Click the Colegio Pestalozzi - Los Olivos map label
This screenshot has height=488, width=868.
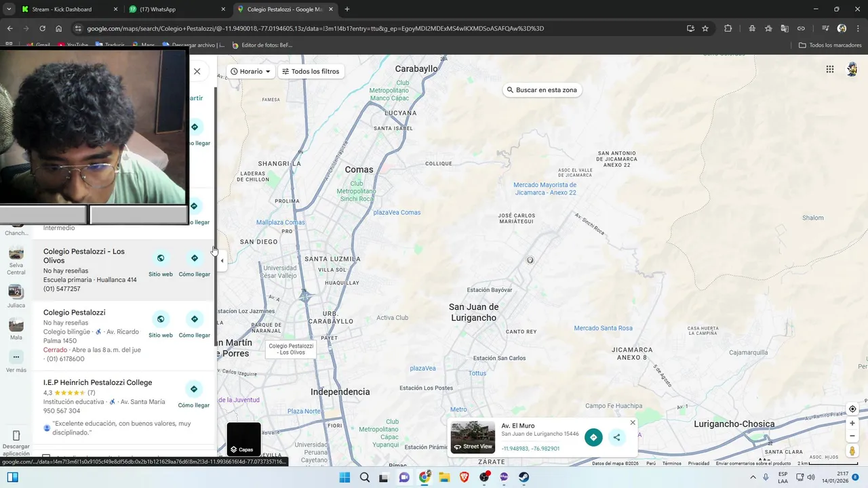coord(292,349)
